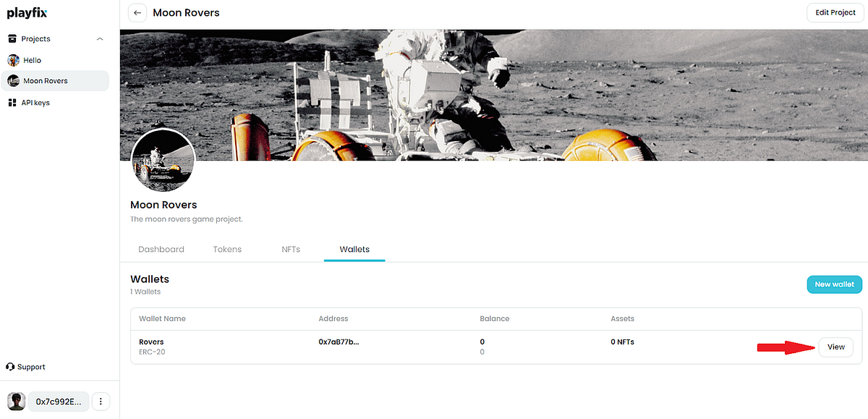Select the Moon Rovers project avatar
The width and height of the screenshot is (868, 419).
pos(13,80)
